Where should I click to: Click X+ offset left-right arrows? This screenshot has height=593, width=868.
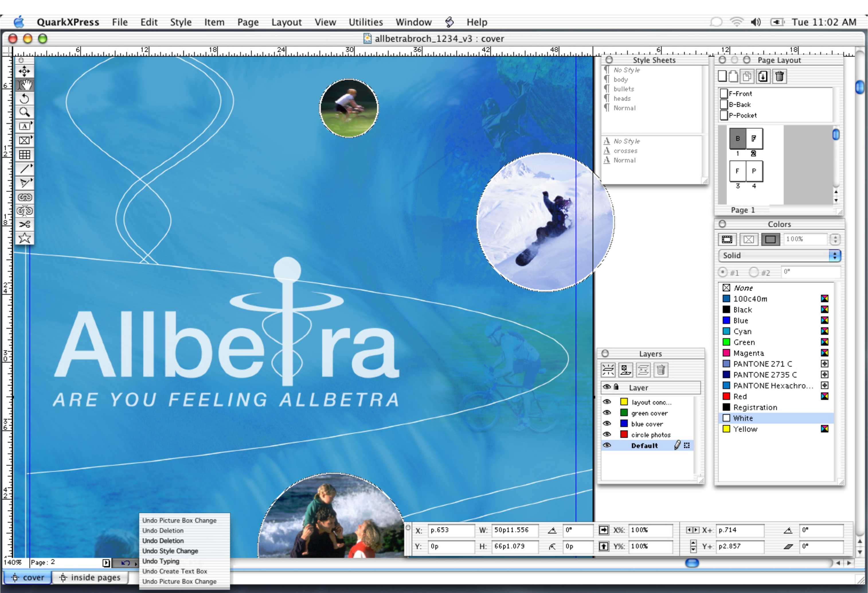pyautogui.click(x=693, y=530)
